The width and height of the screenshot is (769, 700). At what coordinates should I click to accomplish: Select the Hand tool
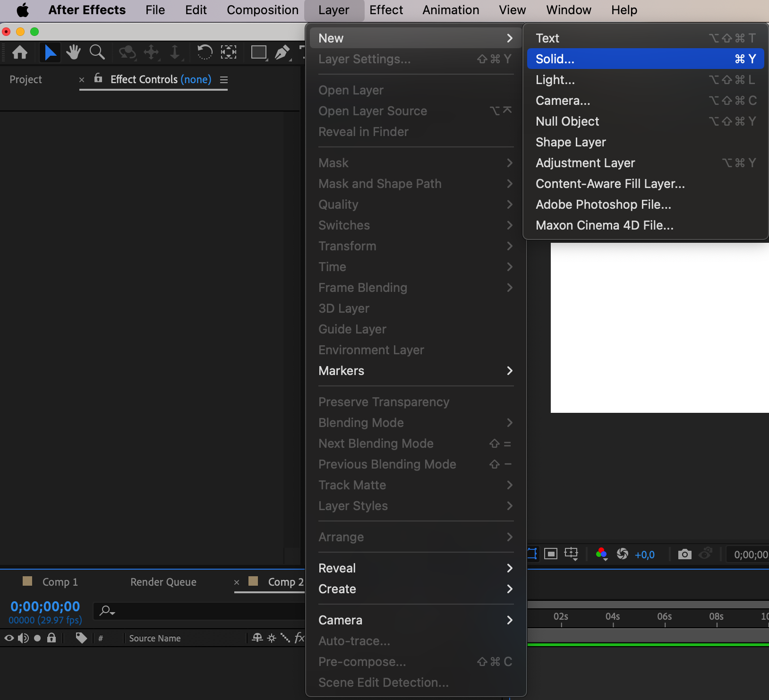click(x=73, y=52)
